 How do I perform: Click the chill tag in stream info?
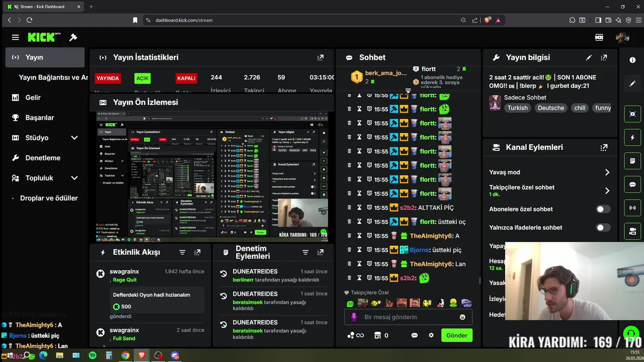(x=580, y=108)
